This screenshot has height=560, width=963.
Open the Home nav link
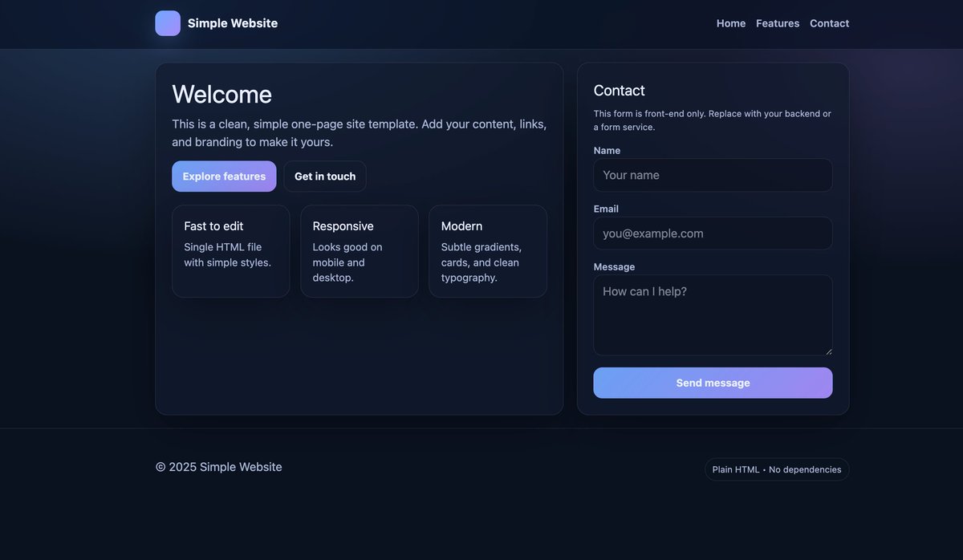point(731,23)
